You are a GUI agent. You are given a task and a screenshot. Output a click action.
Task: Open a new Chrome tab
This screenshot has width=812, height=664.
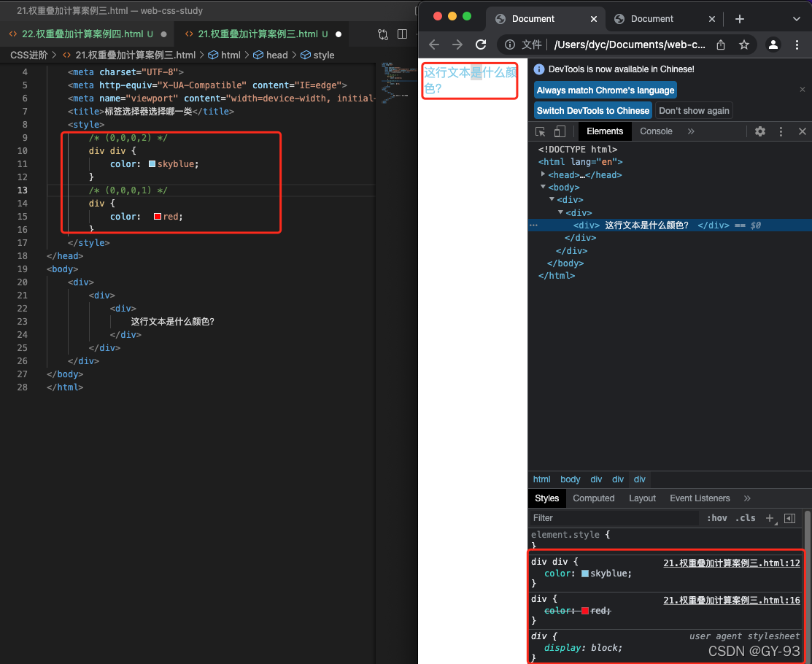coord(740,19)
